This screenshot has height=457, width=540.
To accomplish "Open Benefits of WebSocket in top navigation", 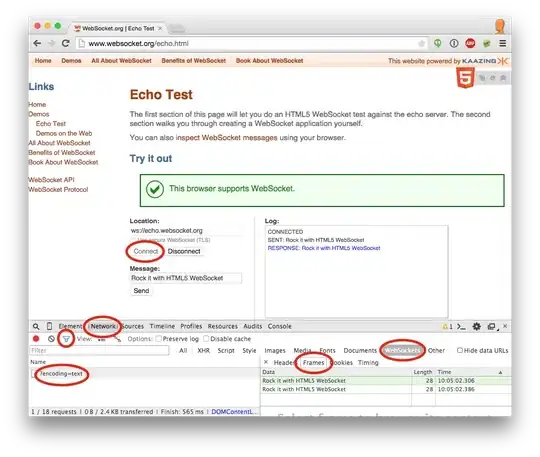I will (194, 61).
